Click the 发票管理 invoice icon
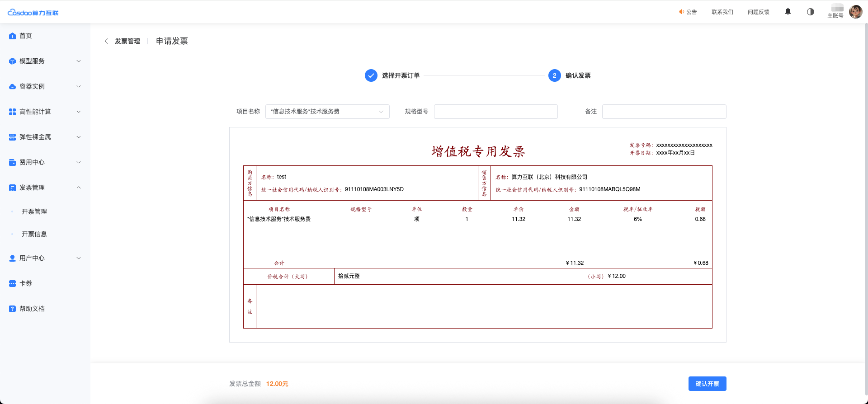868x404 pixels. 12,188
